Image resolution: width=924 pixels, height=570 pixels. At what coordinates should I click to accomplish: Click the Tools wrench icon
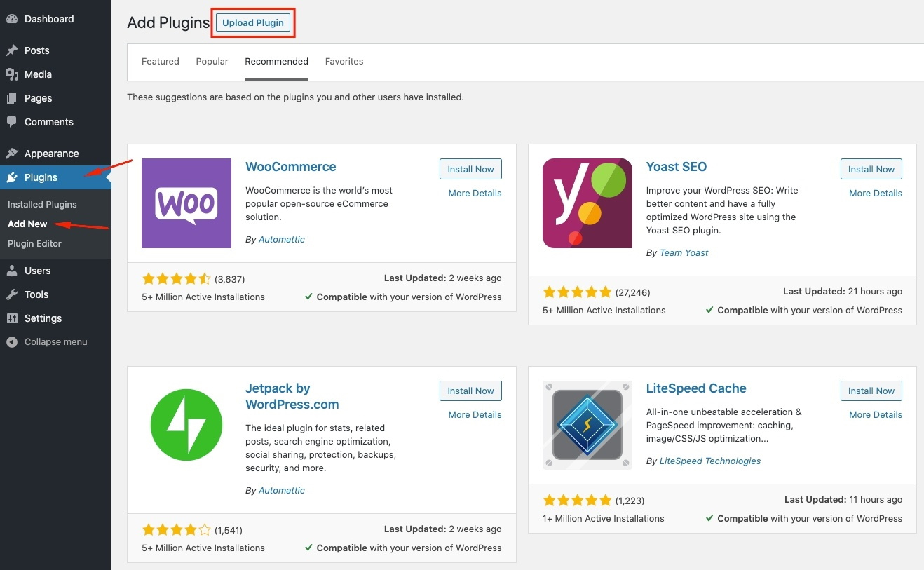click(x=13, y=294)
